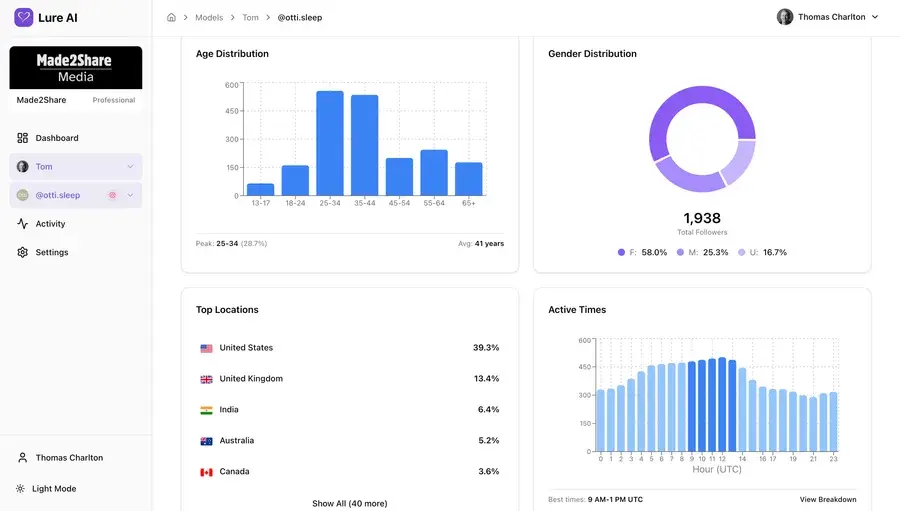Click Thomas Charlton's profile photo in header

[785, 17]
